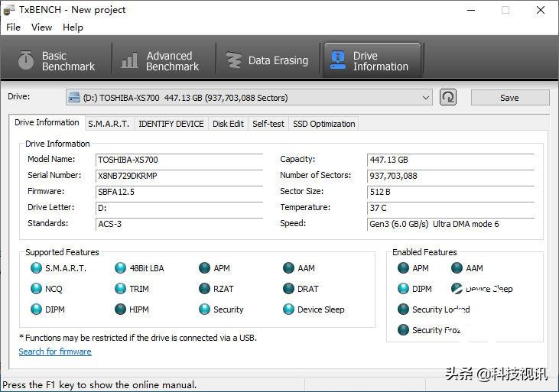Toggle AAM in Enabled Features
559x392 pixels.
click(x=457, y=268)
